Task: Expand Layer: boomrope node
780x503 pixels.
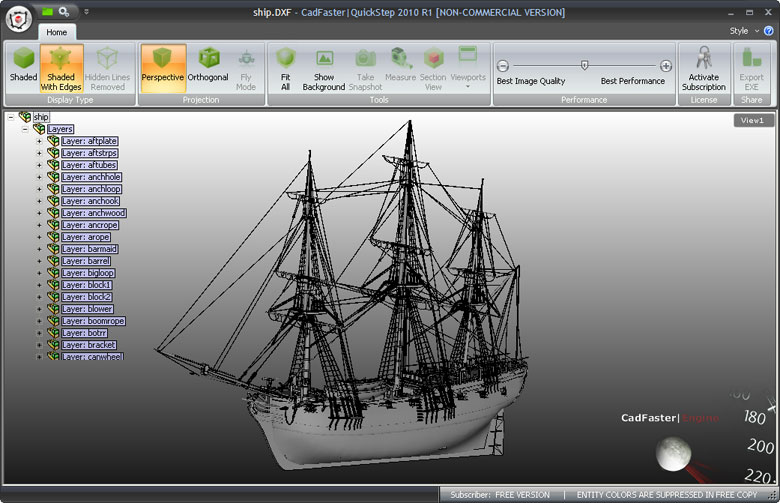Action: [39, 321]
